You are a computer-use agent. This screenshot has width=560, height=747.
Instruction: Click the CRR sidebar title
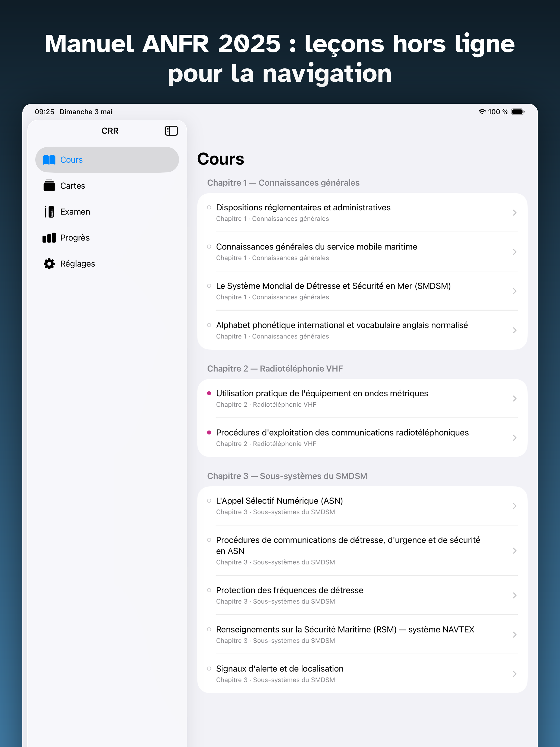tap(110, 131)
